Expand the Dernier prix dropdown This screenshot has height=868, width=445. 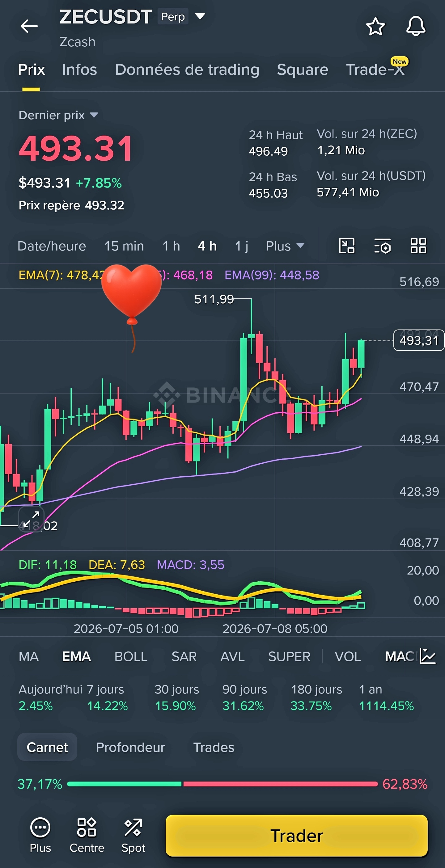[94, 115]
